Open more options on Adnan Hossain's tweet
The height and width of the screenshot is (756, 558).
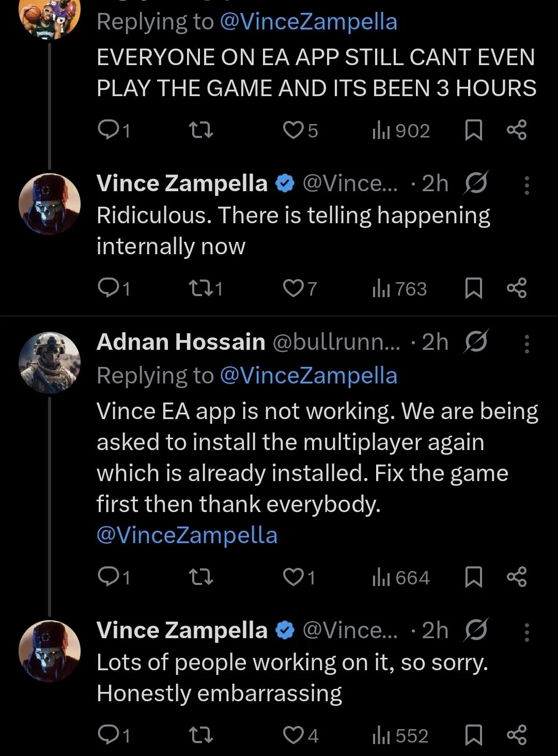(526, 344)
